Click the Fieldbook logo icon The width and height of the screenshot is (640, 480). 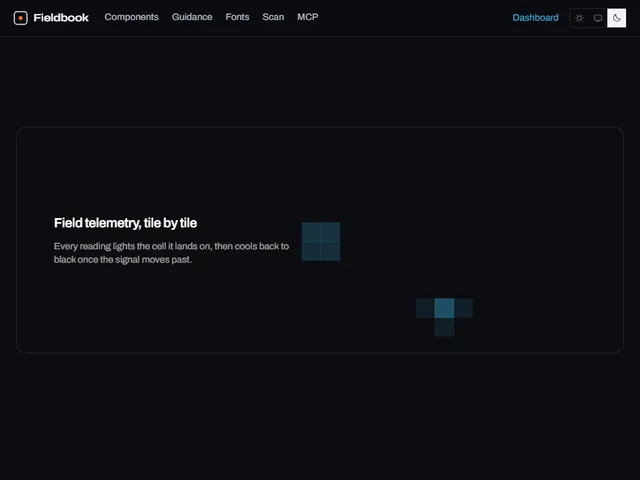coord(20,18)
